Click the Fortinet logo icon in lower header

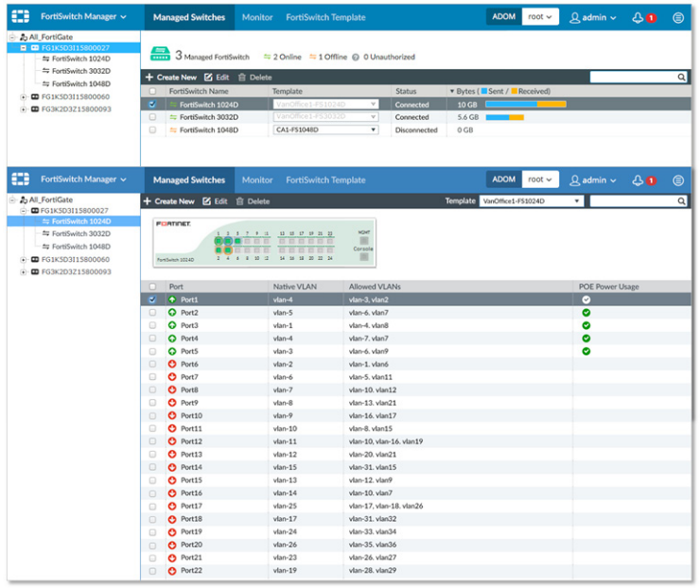coord(21,179)
